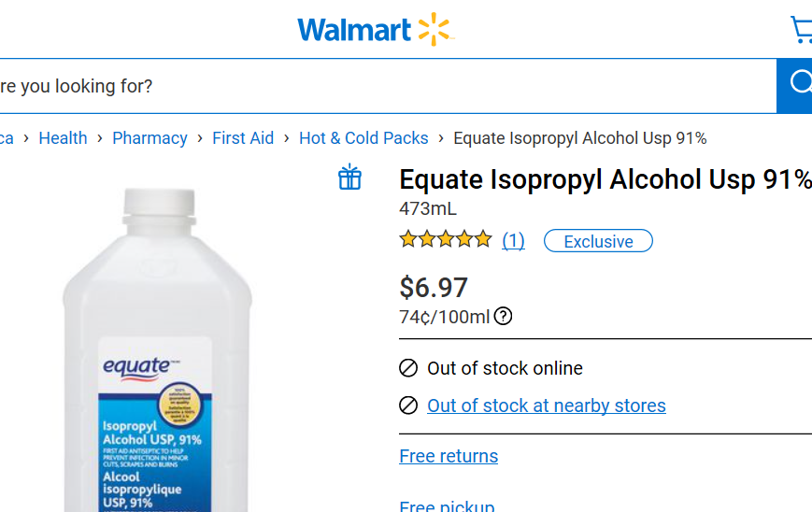Click the unit price help icon
This screenshot has height=512, width=812.
[503, 317]
